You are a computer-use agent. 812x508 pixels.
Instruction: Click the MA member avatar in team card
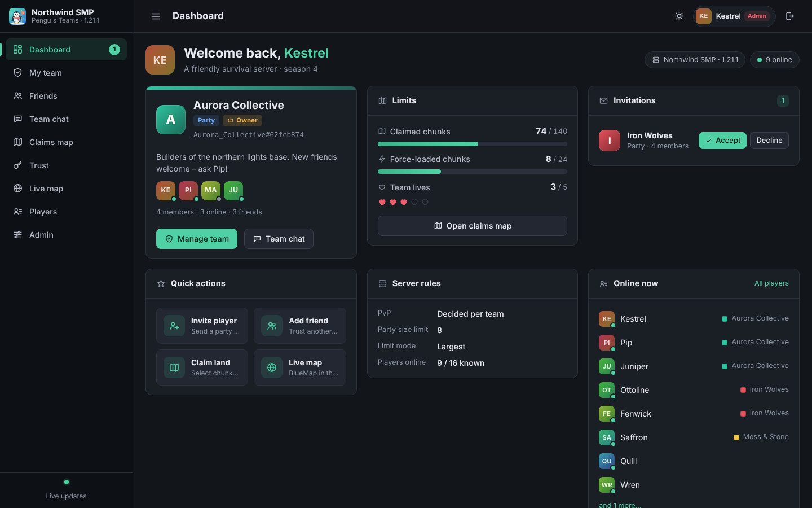[211, 190]
